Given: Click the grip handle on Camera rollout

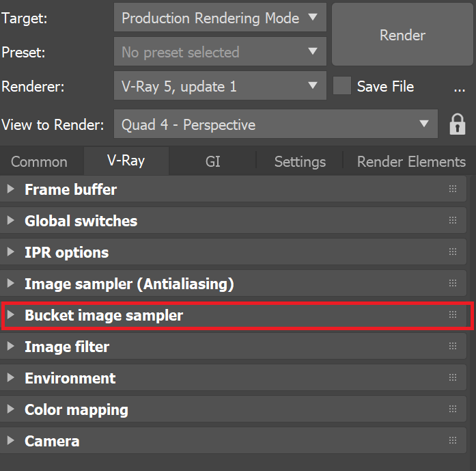Looking at the screenshot, I should [452, 441].
